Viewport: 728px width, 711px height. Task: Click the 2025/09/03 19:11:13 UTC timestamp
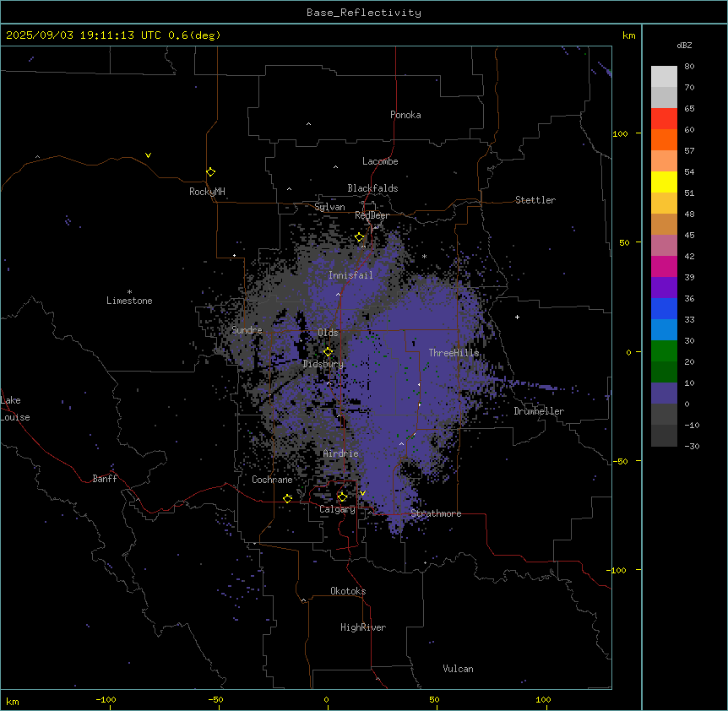point(84,35)
